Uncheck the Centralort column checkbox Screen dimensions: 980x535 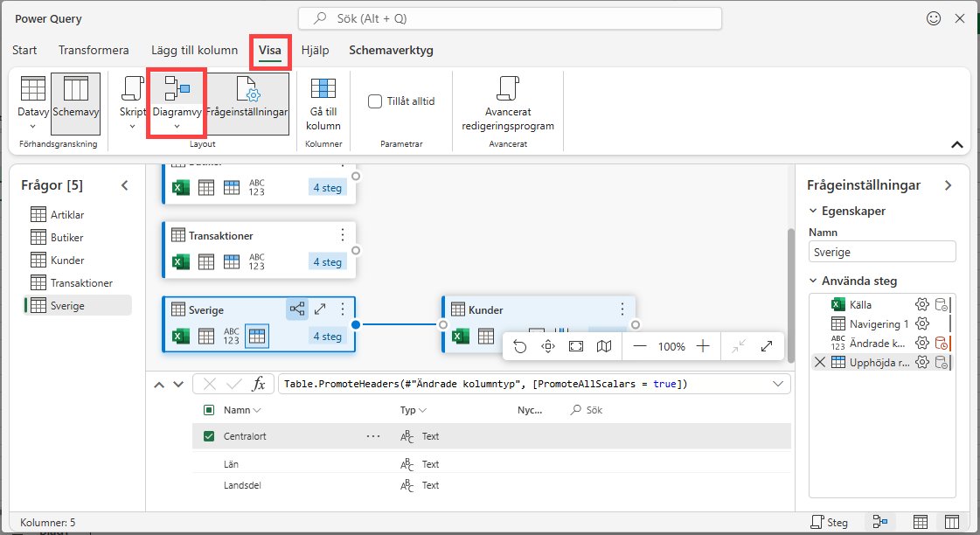(209, 436)
